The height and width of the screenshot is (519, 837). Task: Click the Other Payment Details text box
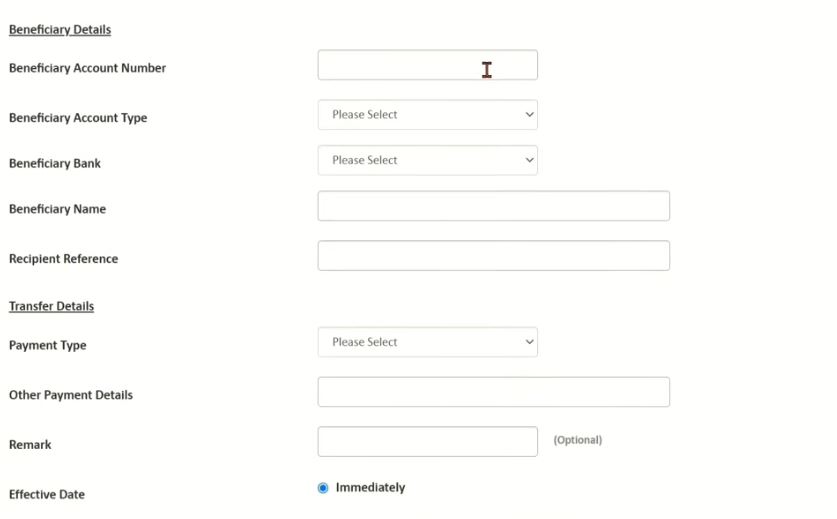tap(493, 392)
